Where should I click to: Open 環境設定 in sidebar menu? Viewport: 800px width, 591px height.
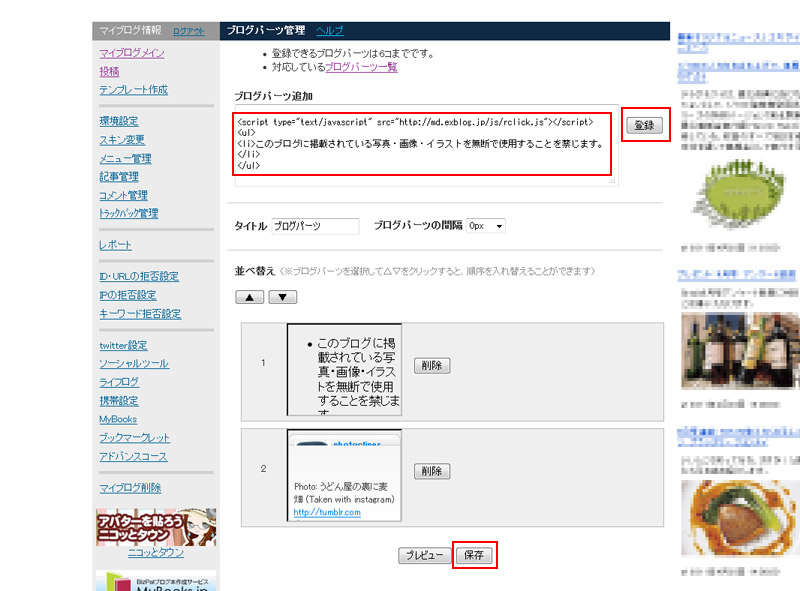pos(118,121)
